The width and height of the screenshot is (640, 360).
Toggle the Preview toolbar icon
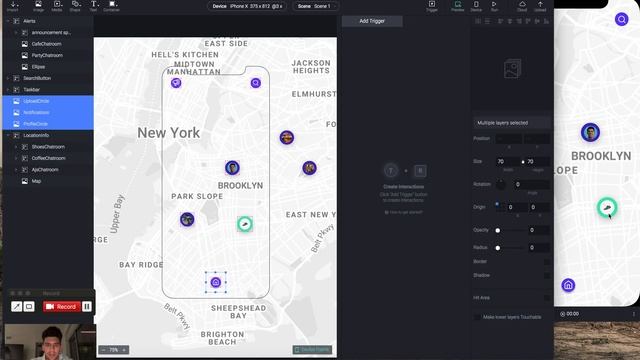458,6
